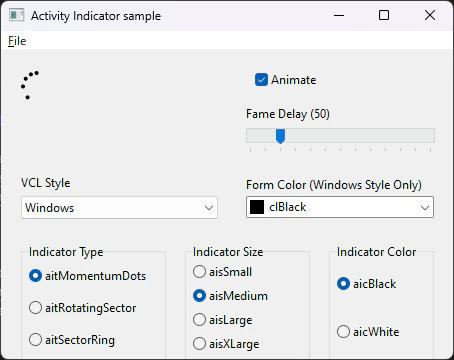Screen dimensions: 454x360
Task: Open the File menu
Action: 17,41
